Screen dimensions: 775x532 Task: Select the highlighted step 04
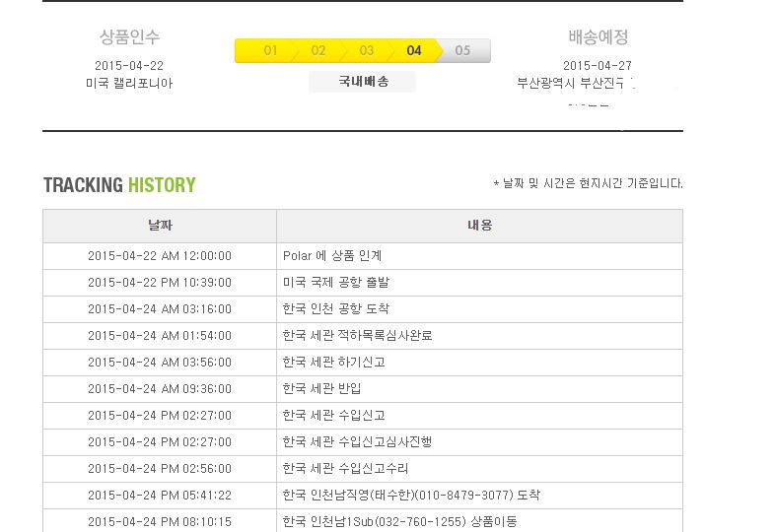click(x=414, y=50)
